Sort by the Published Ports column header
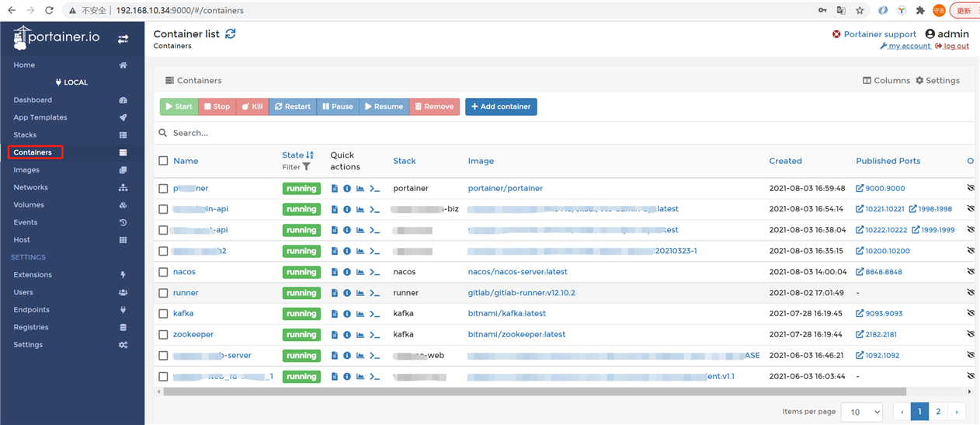980x425 pixels. 888,161
